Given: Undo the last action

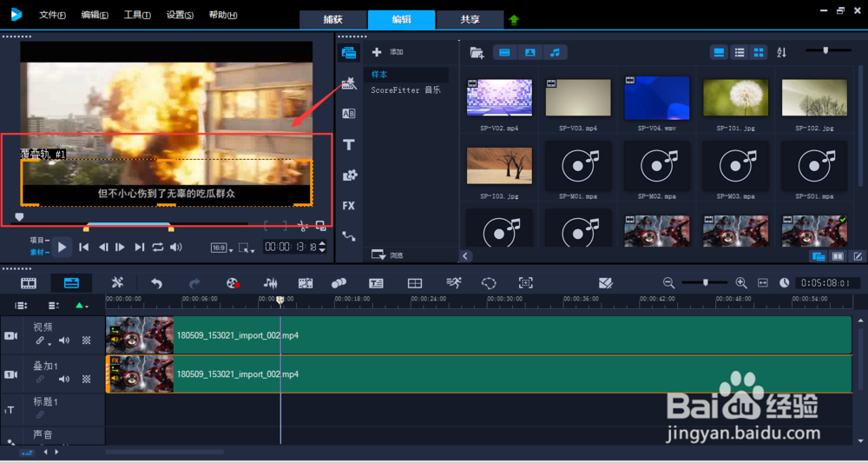Looking at the screenshot, I should (x=156, y=283).
